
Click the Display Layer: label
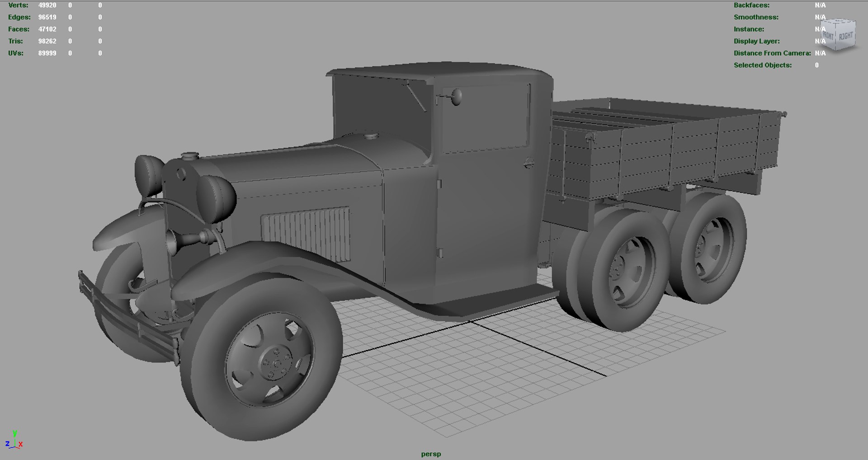[756, 41]
